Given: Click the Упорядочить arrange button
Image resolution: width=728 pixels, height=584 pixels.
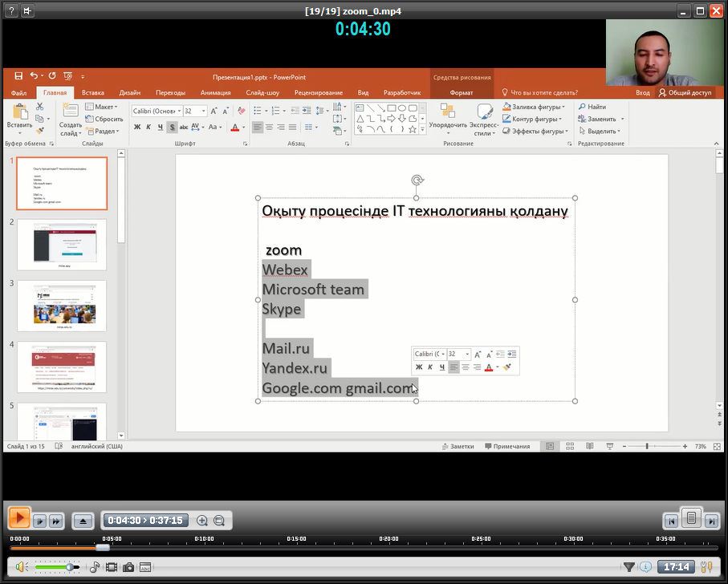Looking at the screenshot, I should point(448,120).
